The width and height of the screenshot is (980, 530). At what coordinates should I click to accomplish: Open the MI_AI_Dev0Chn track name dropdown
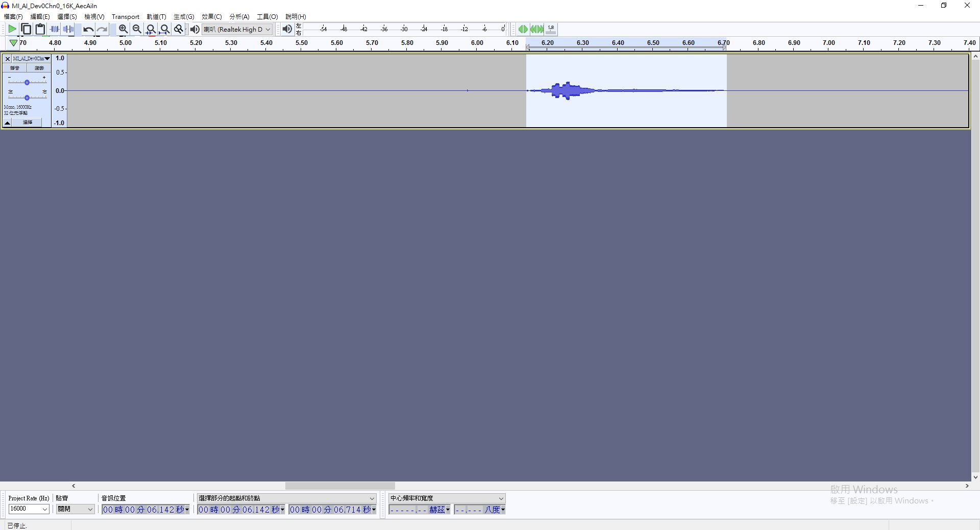tap(31, 59)
